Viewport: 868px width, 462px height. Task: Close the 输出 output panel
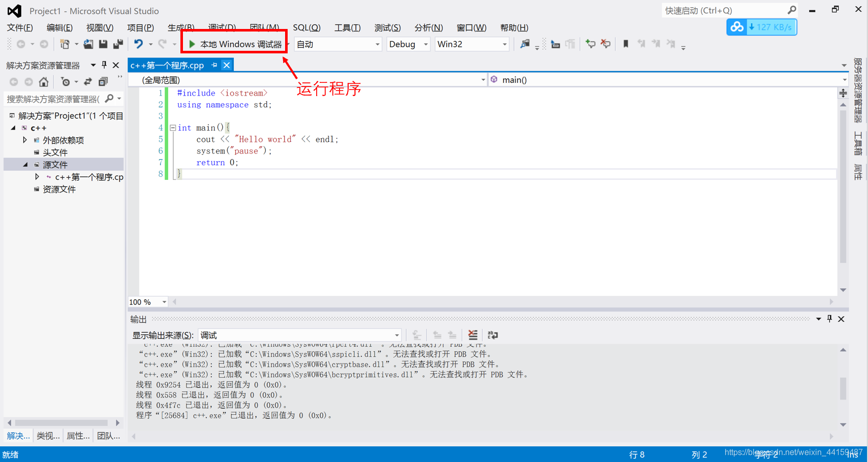coord(841,319)
